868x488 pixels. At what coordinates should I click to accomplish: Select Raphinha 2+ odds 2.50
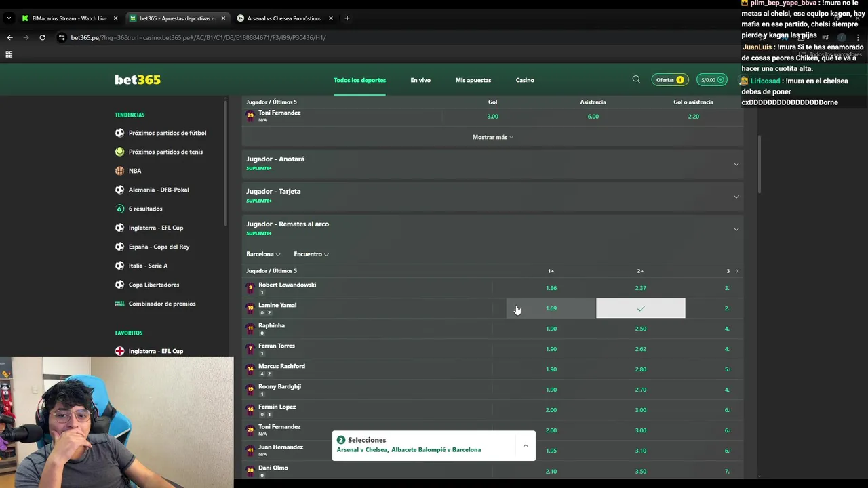(x=641, y=329)
